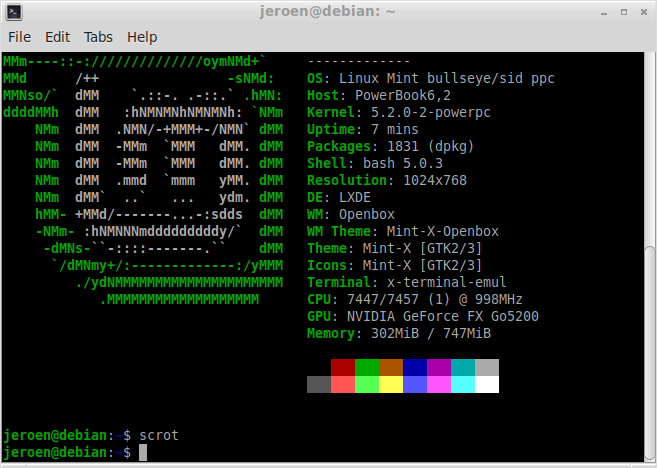Click the bright yellow color block
Screen dimensions: 657x468
pyautogui.click(x=391, y=384)
